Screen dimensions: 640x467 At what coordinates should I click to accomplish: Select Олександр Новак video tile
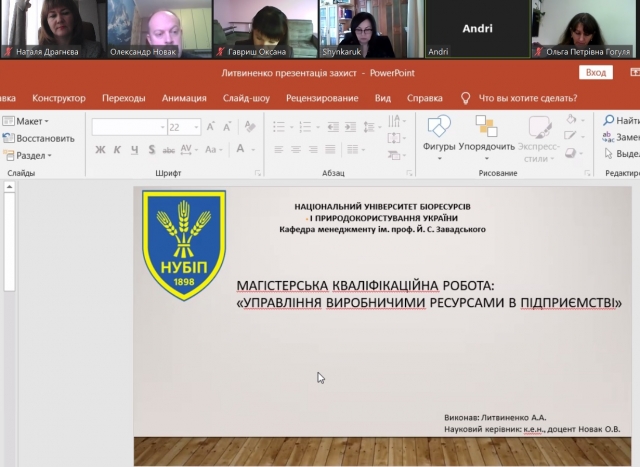(159, 29)
